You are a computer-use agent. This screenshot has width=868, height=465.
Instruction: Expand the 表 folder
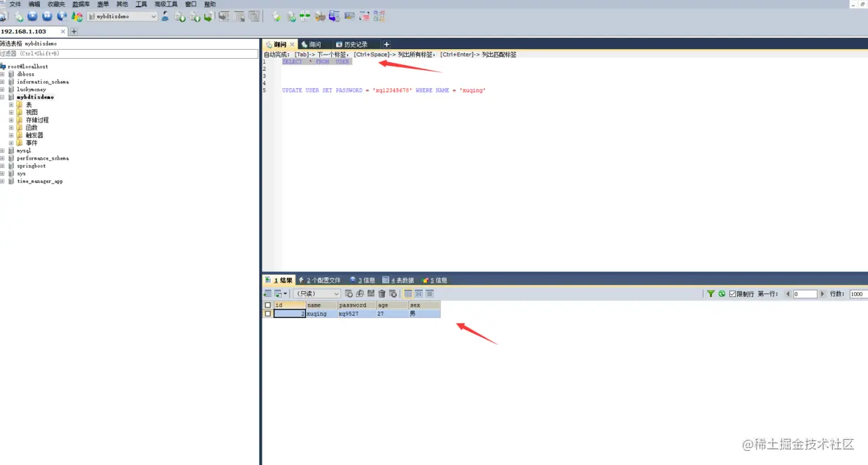[x=11, y=105]
